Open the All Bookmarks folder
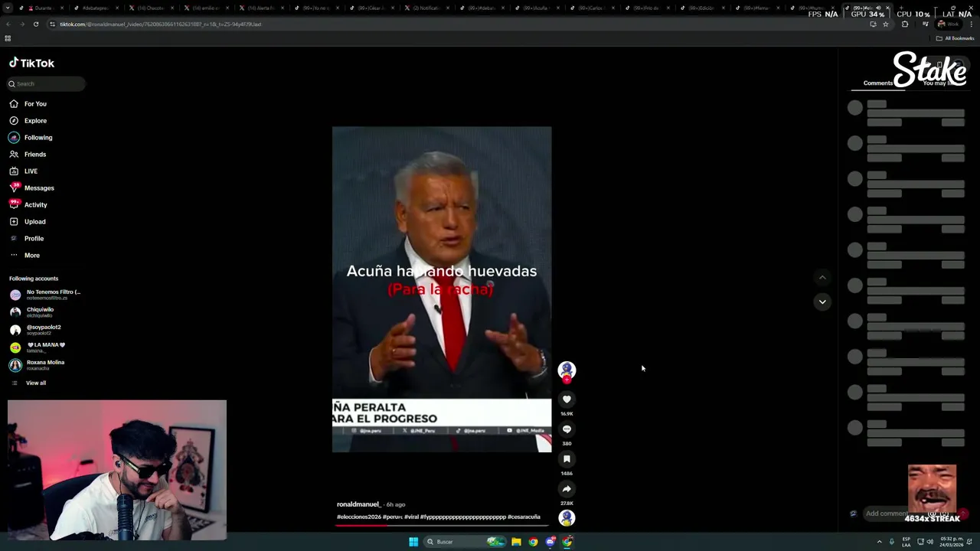The height and width of the screenshot is (551, 980). [955, 38]
